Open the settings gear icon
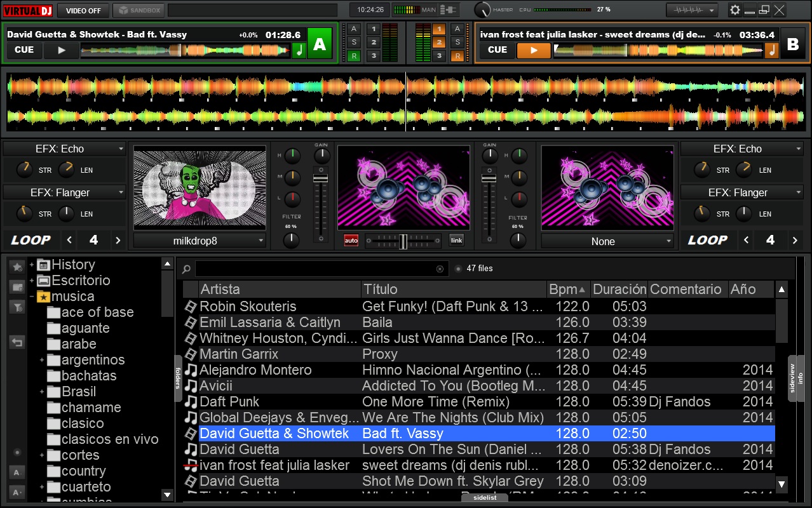 (735, 10)
